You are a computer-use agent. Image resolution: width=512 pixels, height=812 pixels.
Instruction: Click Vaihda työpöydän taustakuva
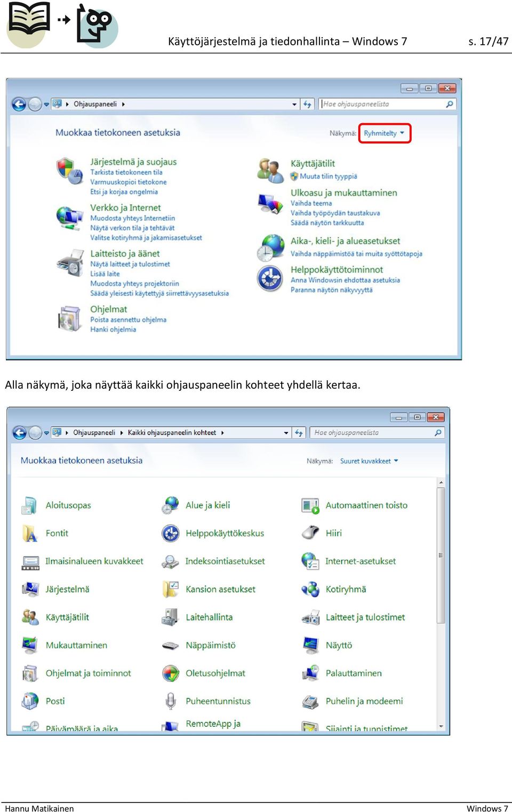tap(335, 213)
